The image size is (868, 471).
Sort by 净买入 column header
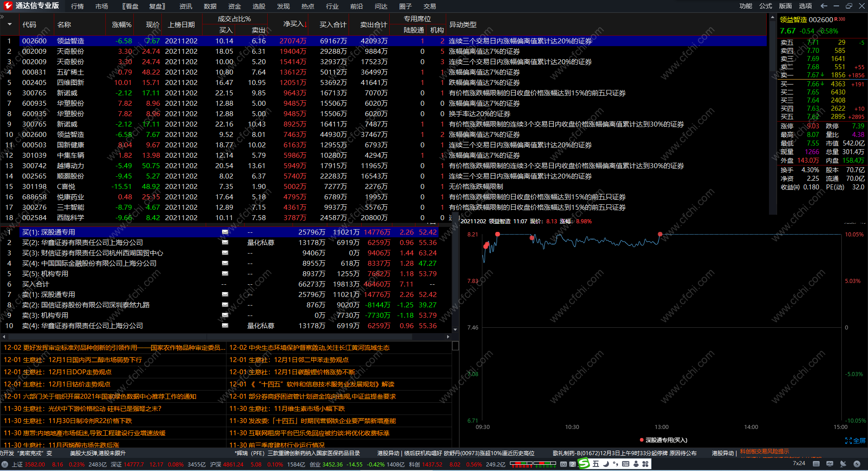(x=295, y=24)
